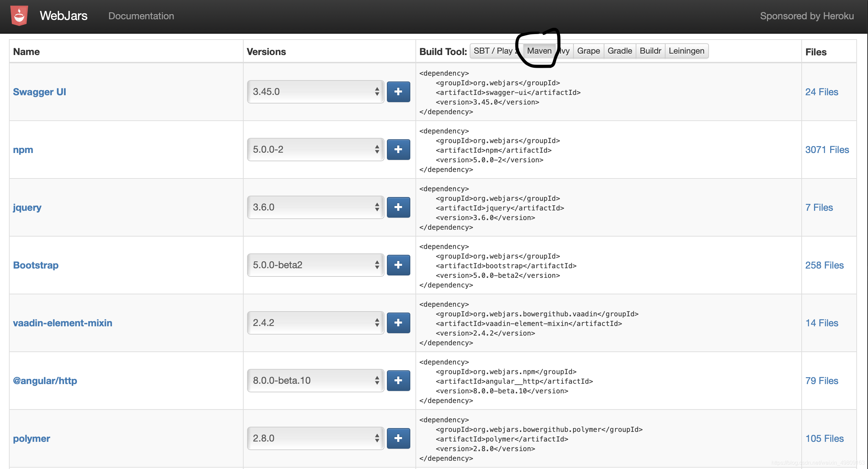This screenshot has width=868, height=469.
Task: Click the bootstrap artifactId line
Action: coord(506,266)
